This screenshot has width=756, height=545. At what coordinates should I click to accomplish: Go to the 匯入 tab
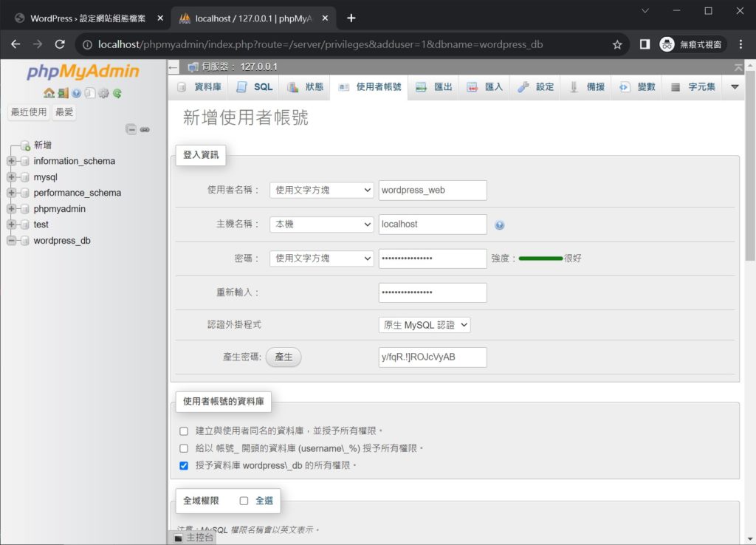click(x=485, y=87)
